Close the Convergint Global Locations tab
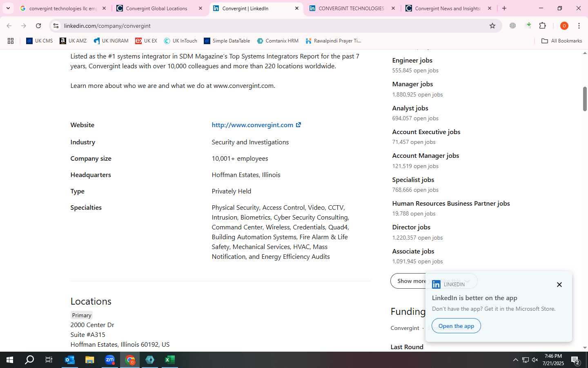Viewport: 588px width, 368px height. [200, 8]
